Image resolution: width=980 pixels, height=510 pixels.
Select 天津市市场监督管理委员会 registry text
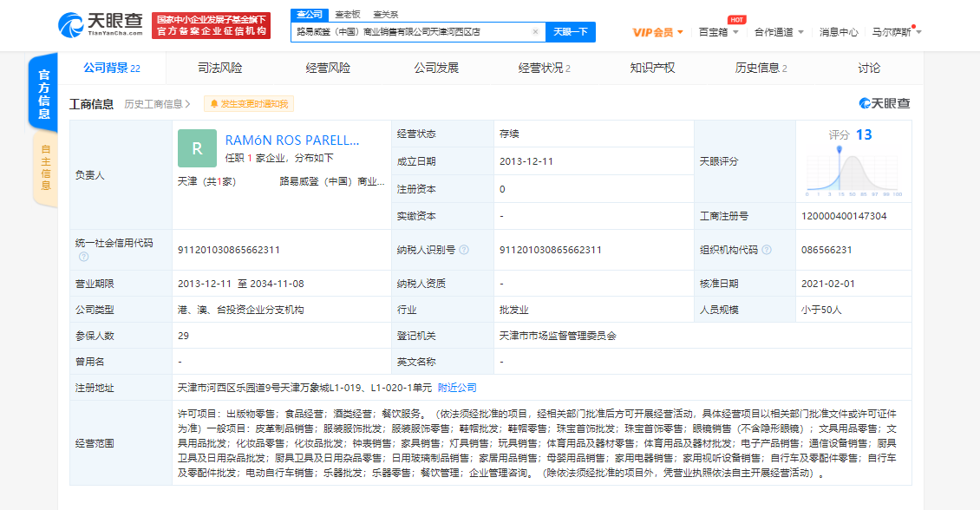tap(558, 336)
